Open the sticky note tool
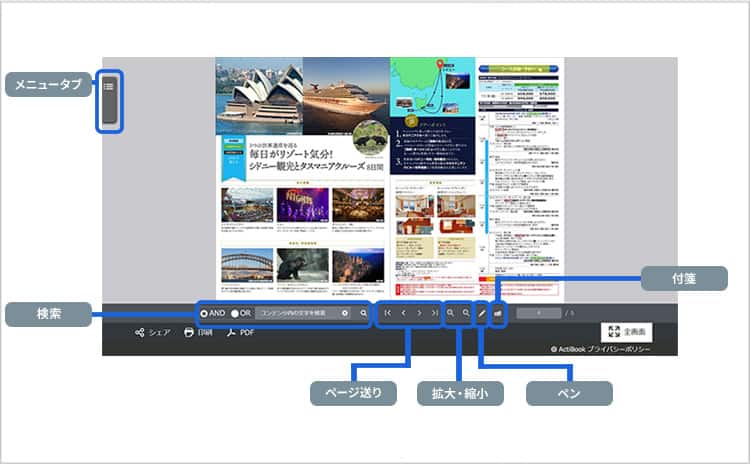Screen dimensions: 750x464 pyautogui.click(x=498, y=313)
